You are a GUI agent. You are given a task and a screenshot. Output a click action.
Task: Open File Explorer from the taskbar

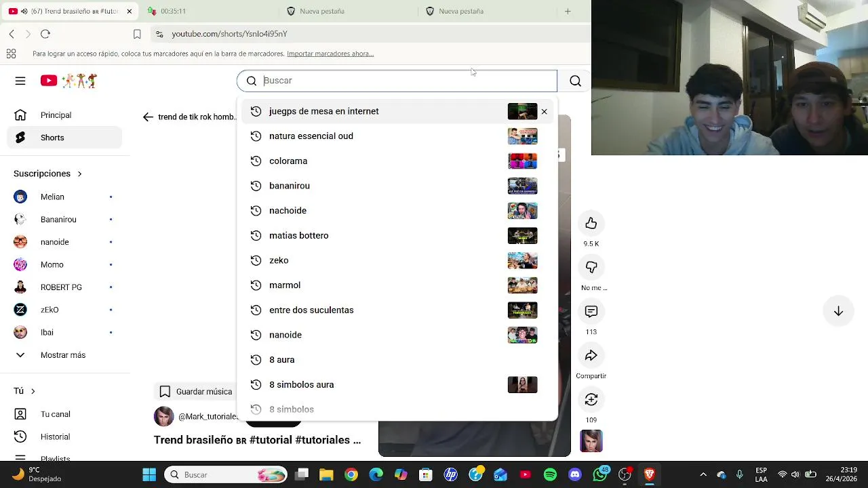tap(326, 474)
